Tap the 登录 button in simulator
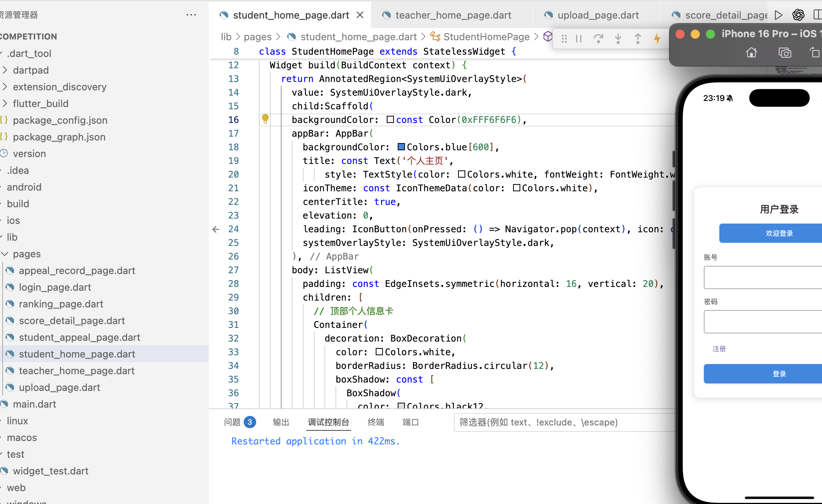822x504 pixels. pyautogui.click(x=779, y=374)
